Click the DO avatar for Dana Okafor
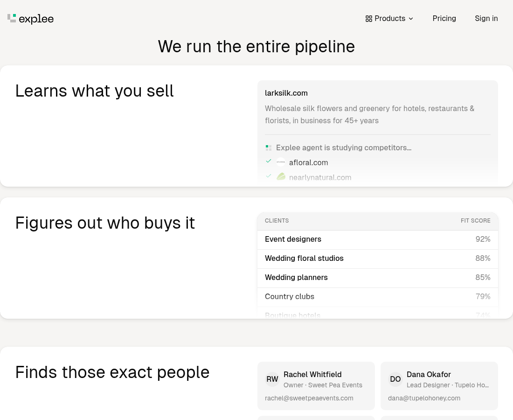 (395, 379)
